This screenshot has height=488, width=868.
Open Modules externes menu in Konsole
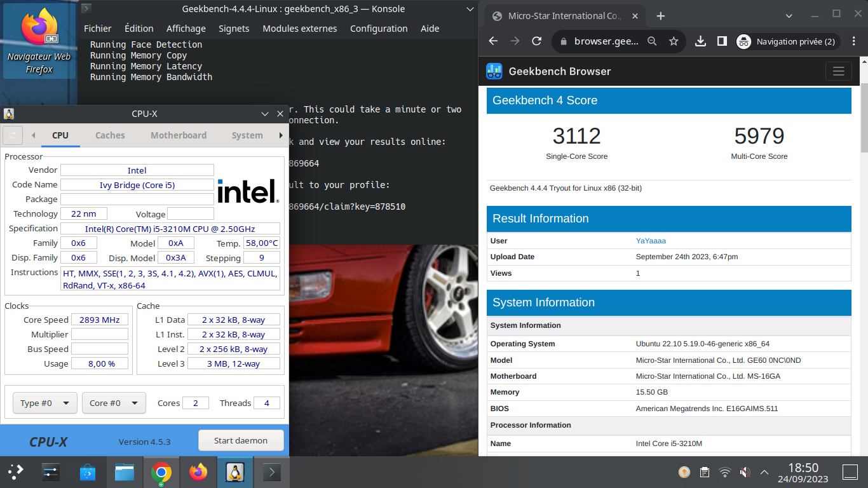(x=299, y=29)
